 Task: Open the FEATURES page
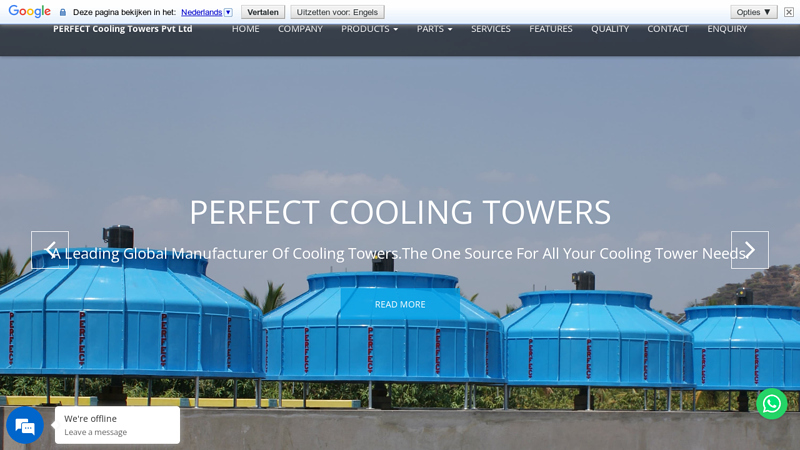[x=551, y=29]
